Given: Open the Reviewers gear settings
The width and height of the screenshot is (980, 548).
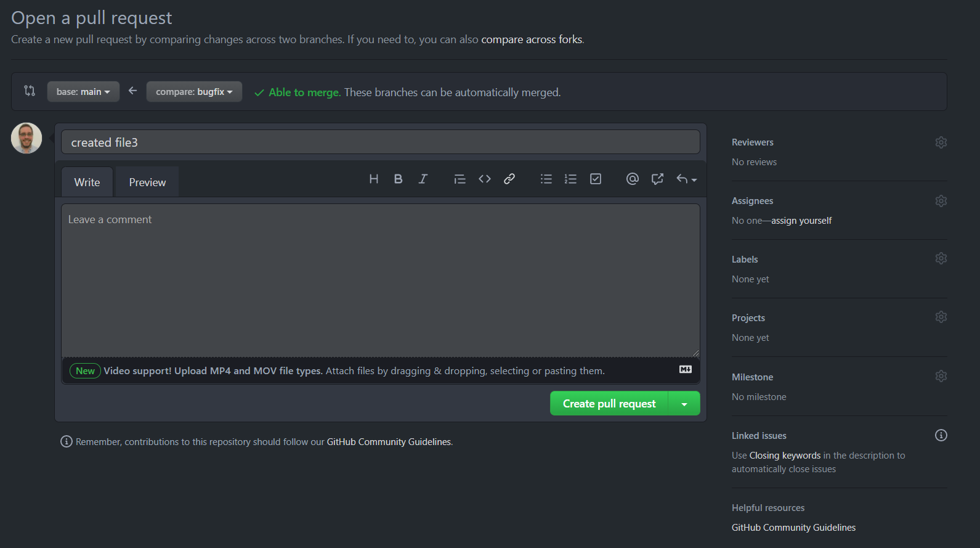Looking at the screenshot, I should pyautogui.click(x=941, y=142).
